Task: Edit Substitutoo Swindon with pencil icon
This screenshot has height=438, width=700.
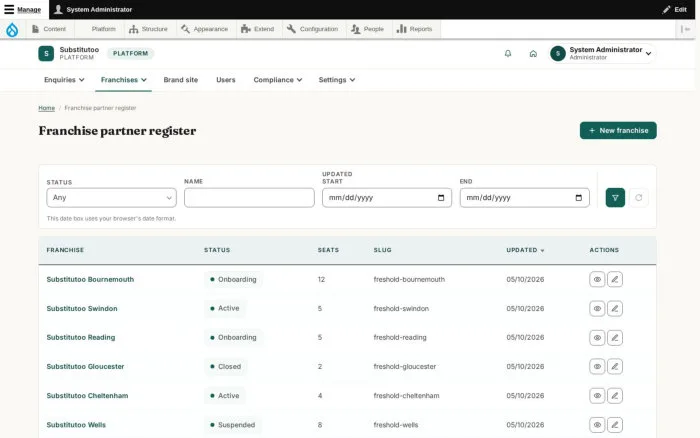Action: pos(615,309)
